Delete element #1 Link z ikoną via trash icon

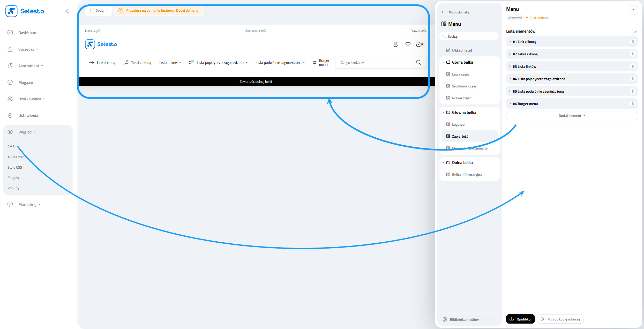tap(633, 41)
